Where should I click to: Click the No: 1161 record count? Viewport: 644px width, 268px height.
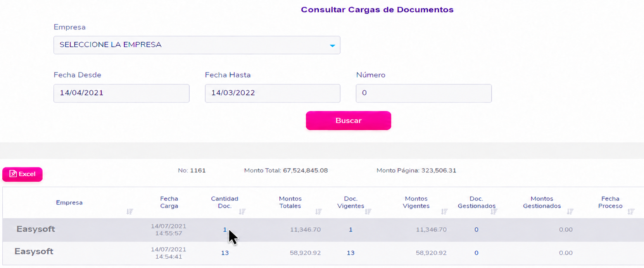(192, 171)
